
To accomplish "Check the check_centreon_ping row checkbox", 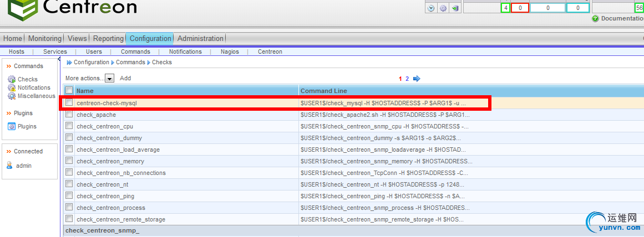I will [x=69, y=195].
